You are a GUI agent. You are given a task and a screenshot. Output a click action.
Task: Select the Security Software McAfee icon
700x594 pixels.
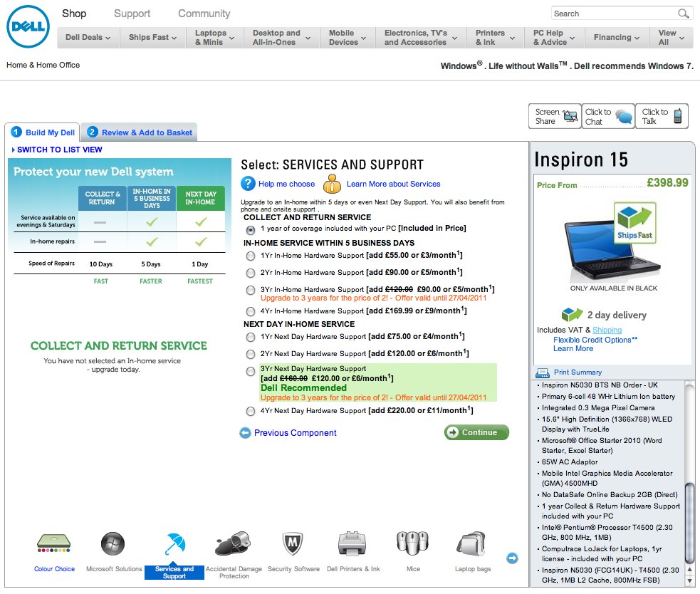293,544
